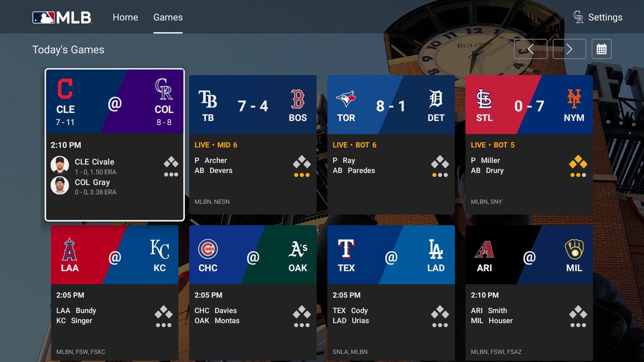Image resolution: width=644 pixels, height=362 pixels.
Task: Open the TEX at LAD game card
Action: (x=391, y=293)
